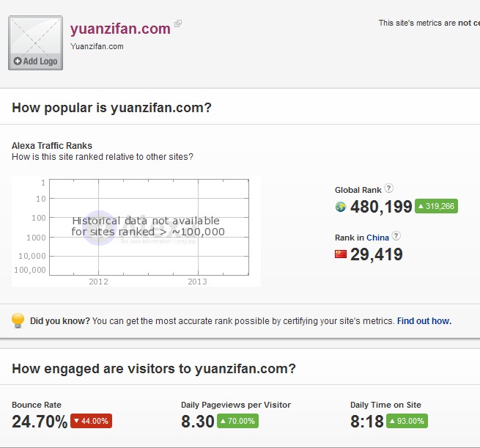Click the plus icon on Add Logo
480x448 pixels.
(18, 62)
